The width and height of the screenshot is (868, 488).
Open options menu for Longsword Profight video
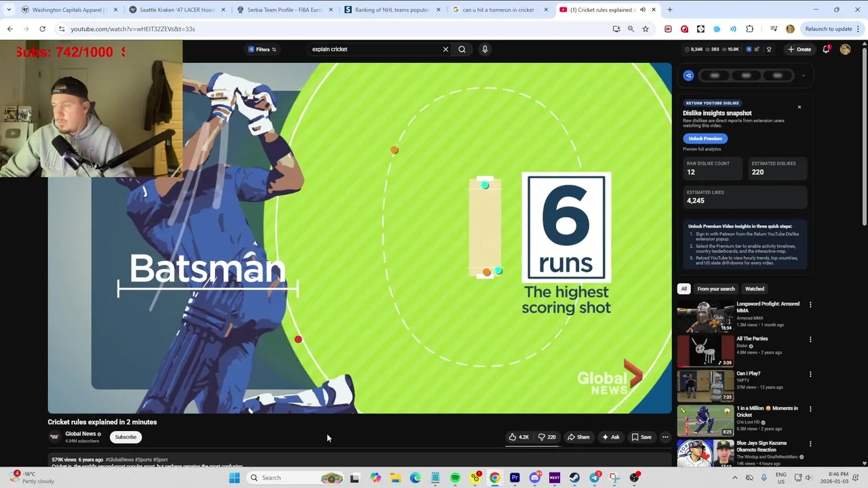[x=810, y=305]
